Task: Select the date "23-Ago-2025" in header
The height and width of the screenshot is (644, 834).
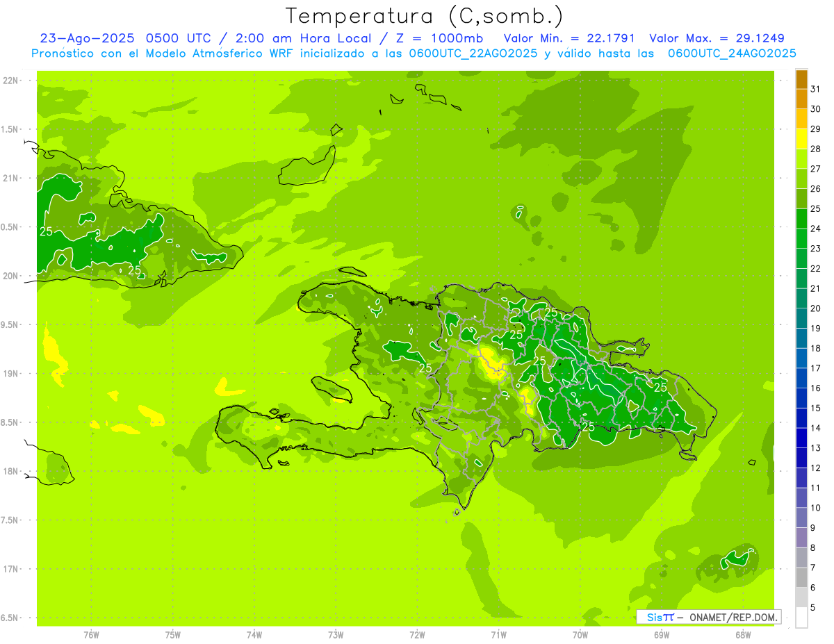Action: pos(87,38)
